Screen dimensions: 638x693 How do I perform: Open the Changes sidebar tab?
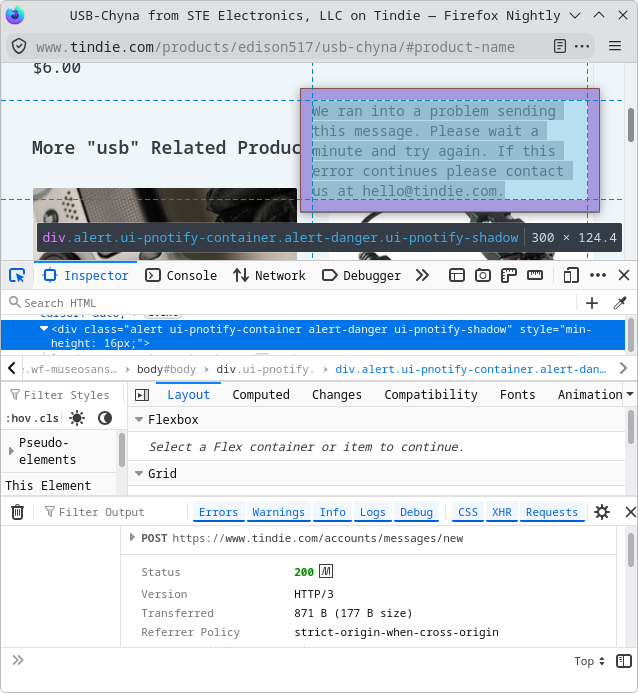click(337, 395)
